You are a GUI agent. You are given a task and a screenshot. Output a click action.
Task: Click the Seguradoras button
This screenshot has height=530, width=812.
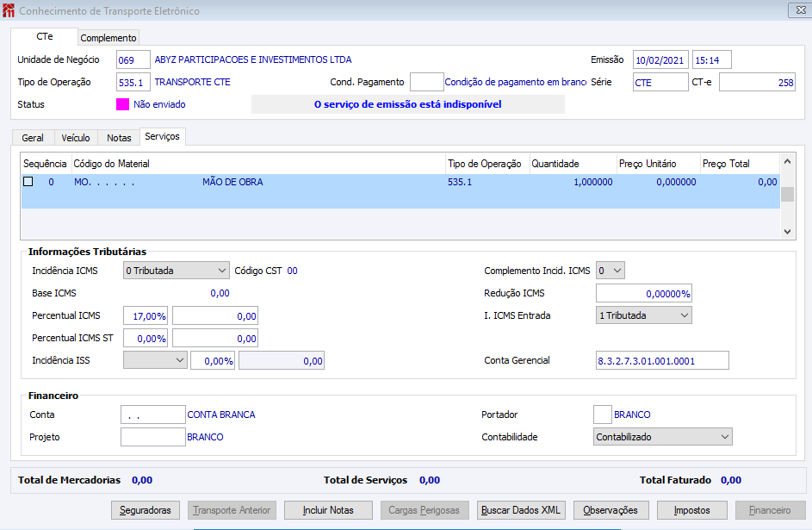pyautogui.click(x=146, y=510)
